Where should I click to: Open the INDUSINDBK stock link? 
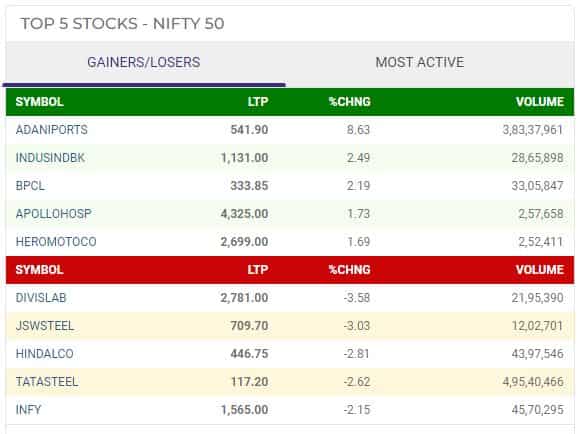coord(50,158)
